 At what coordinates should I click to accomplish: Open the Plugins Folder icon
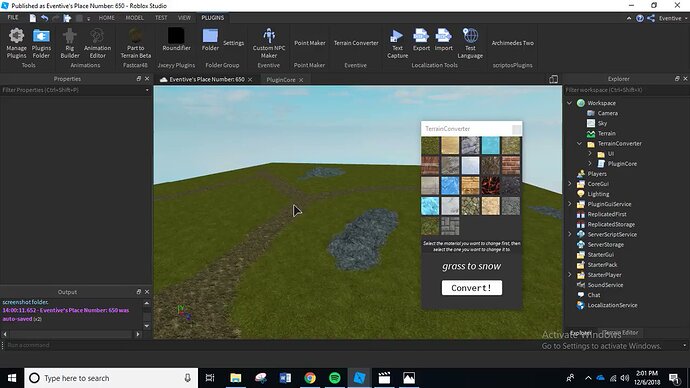click(41, 43)
